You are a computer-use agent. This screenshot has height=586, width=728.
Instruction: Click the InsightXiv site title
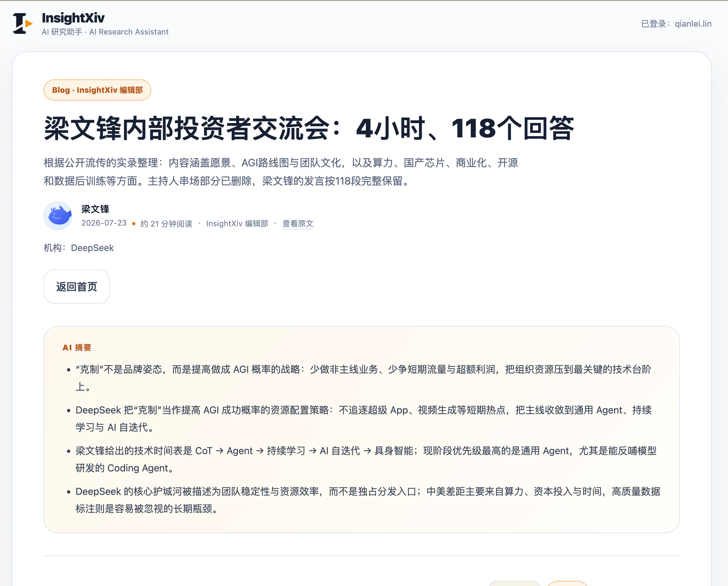click(73, 18)
